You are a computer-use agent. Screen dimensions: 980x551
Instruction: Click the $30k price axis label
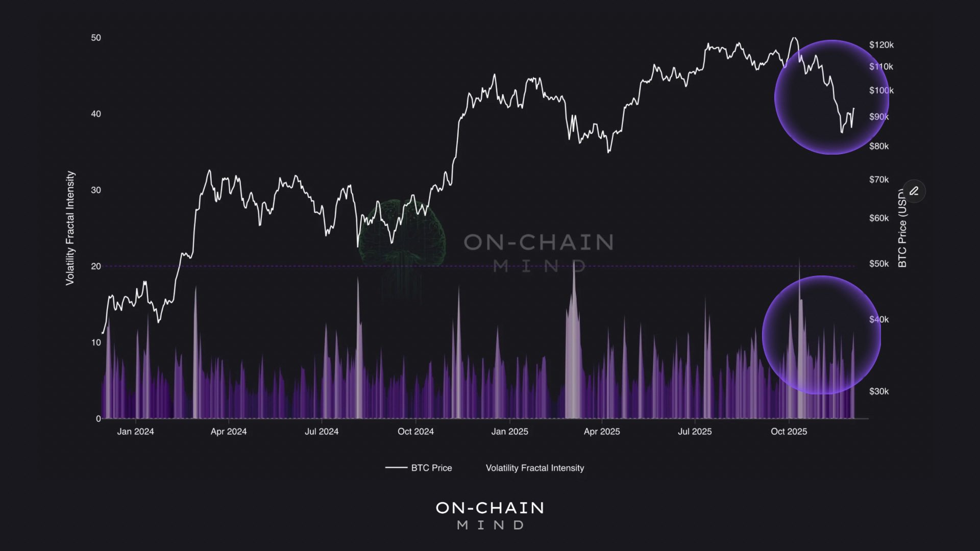[879, 391]
